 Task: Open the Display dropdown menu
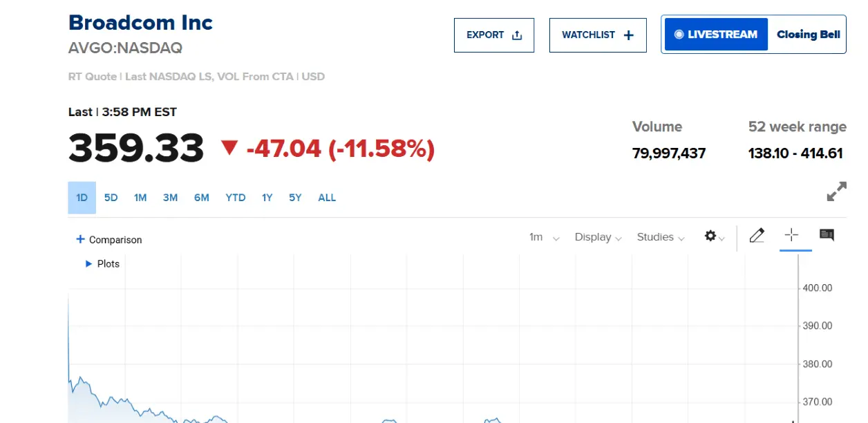[x=598, y=237]
